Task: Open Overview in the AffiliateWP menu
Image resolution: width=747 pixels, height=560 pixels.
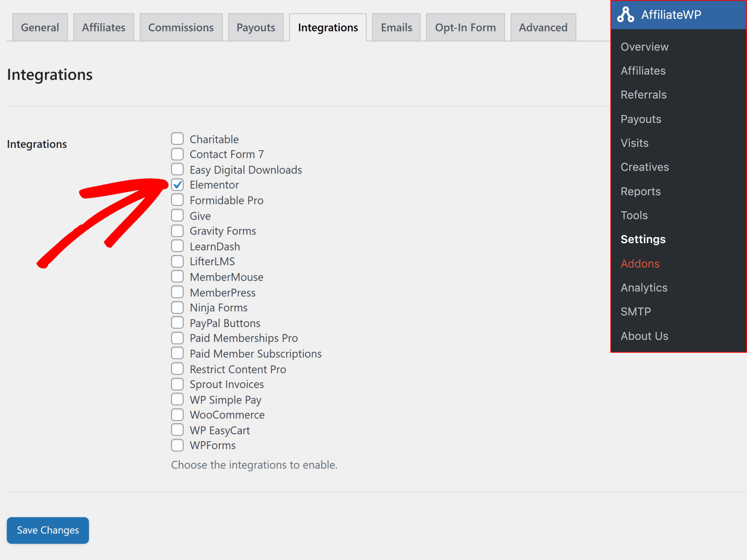Action: (644, 47)
